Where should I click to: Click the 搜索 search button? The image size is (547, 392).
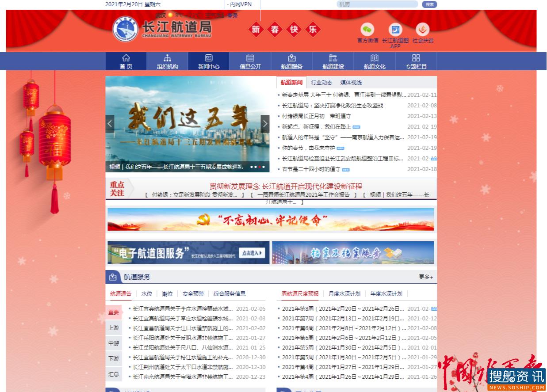[x=429, y=4]
